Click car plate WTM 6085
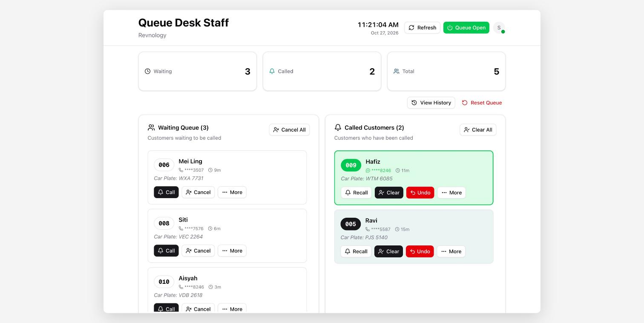This screenshot has height=323, width=644. point(379,179)
